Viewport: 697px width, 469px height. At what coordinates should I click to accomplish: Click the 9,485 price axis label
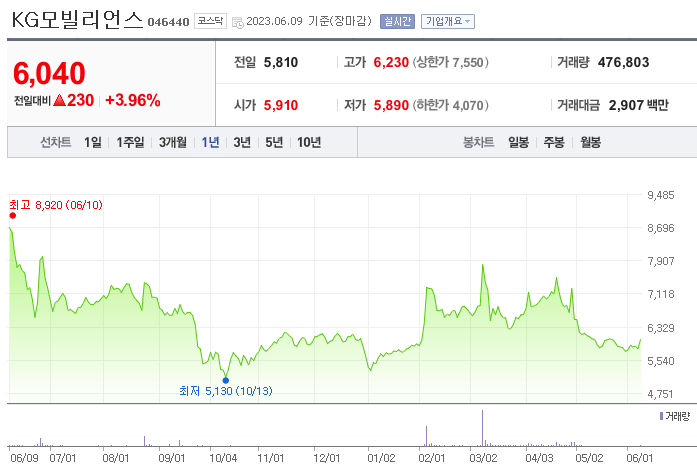661,195
